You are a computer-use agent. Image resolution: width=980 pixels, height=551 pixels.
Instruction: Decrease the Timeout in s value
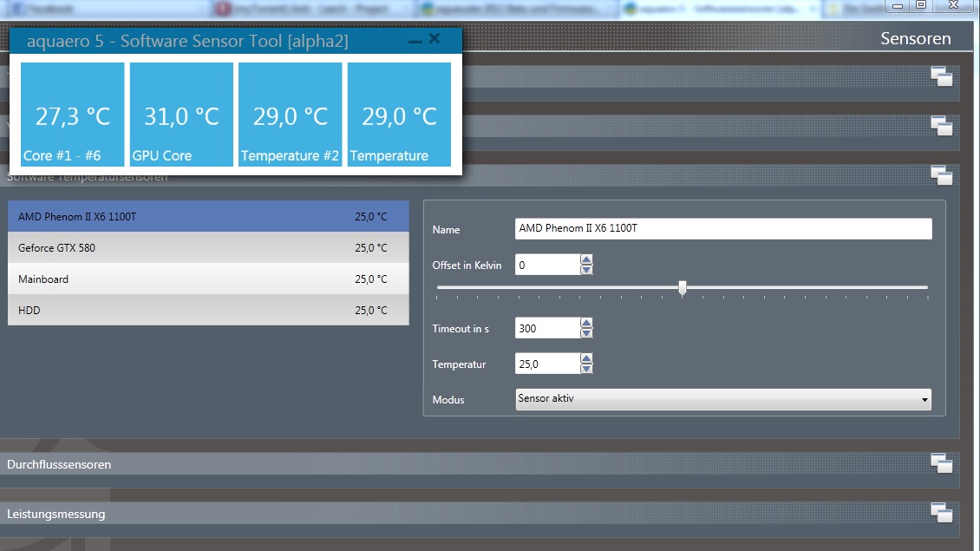coord(586,333)
